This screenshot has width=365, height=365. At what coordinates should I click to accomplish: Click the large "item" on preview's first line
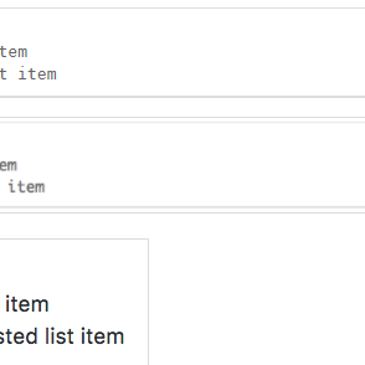pos(27,304)
